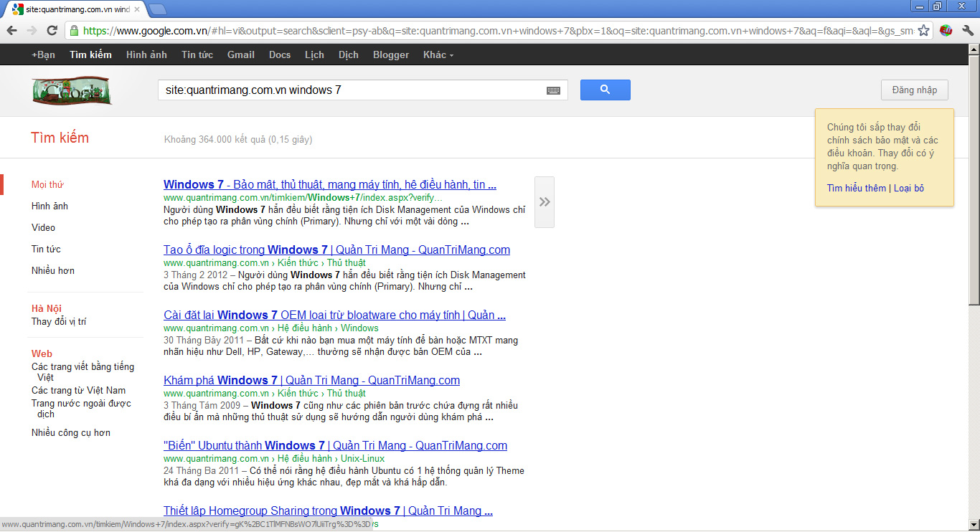Go to Hình ảnh in the black bar
This screenshot has width=980, height=532.
(x=146, y=54)
